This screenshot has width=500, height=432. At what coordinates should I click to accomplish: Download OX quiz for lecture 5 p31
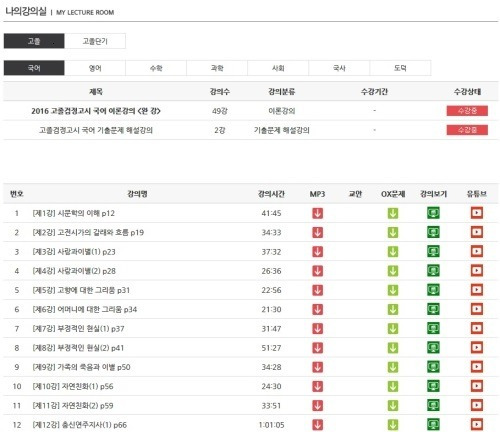click(393, 290)
